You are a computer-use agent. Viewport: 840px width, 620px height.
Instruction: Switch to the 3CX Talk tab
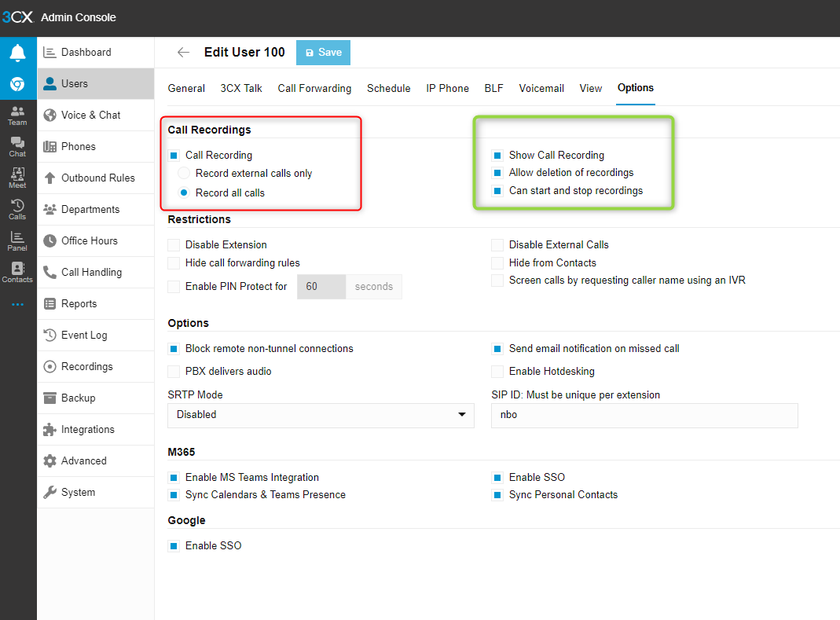[241, 89]
